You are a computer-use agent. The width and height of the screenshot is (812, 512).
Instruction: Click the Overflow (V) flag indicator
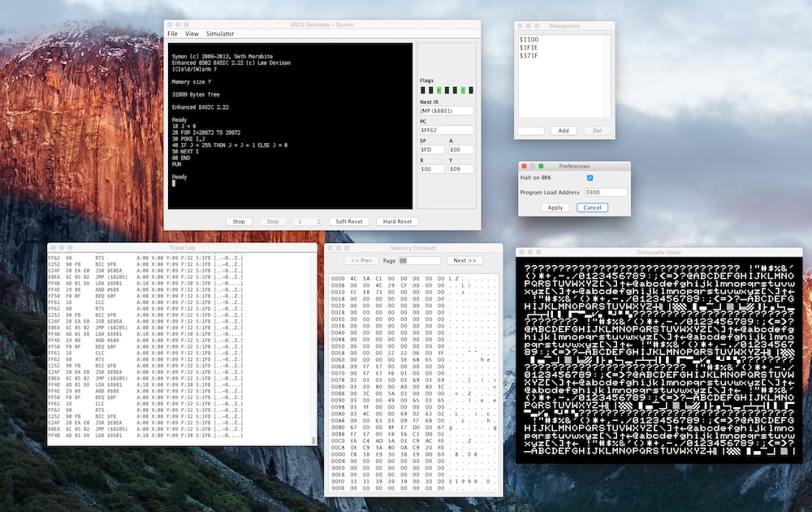[431, 90]
